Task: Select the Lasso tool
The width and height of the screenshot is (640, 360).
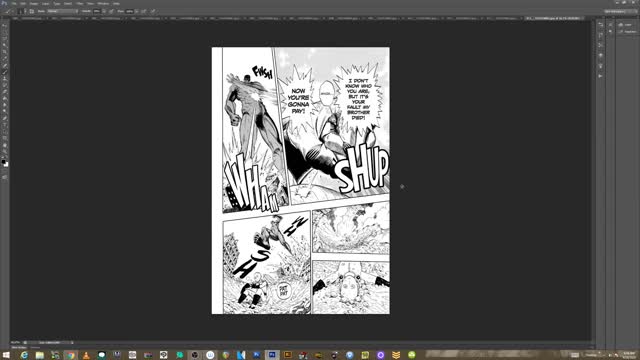Action: click(x=5, y=38)
